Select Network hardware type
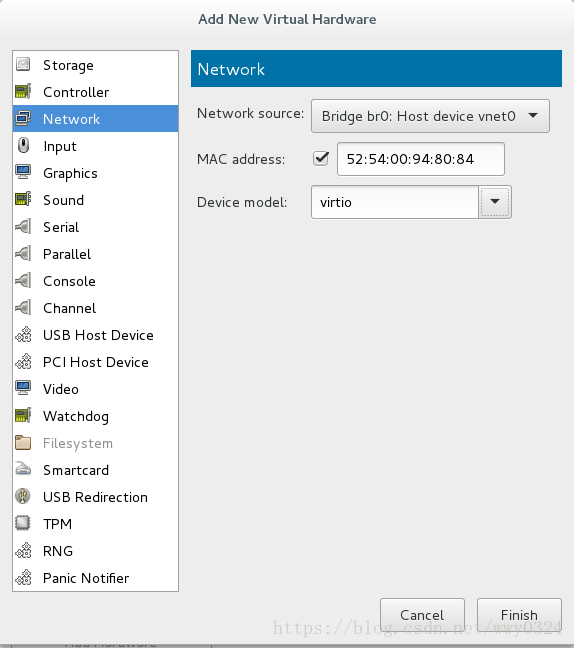This screenshot has height=648, width=574. click(95, 119)
